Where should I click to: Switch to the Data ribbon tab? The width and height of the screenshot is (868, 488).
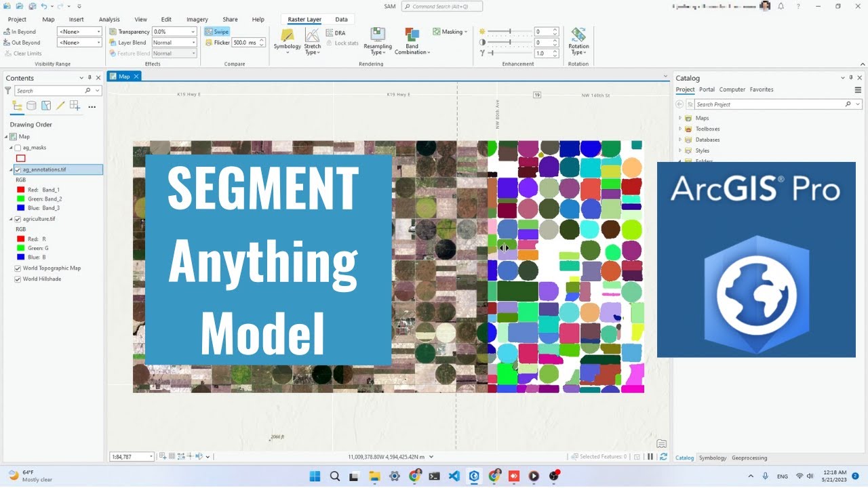[x=341, y=20]
